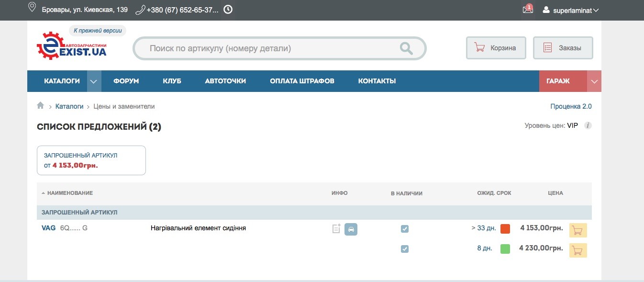The width and height of the screenshot is (644, 282).
Task: Open the part description document icon
Action: click(336, 229)
